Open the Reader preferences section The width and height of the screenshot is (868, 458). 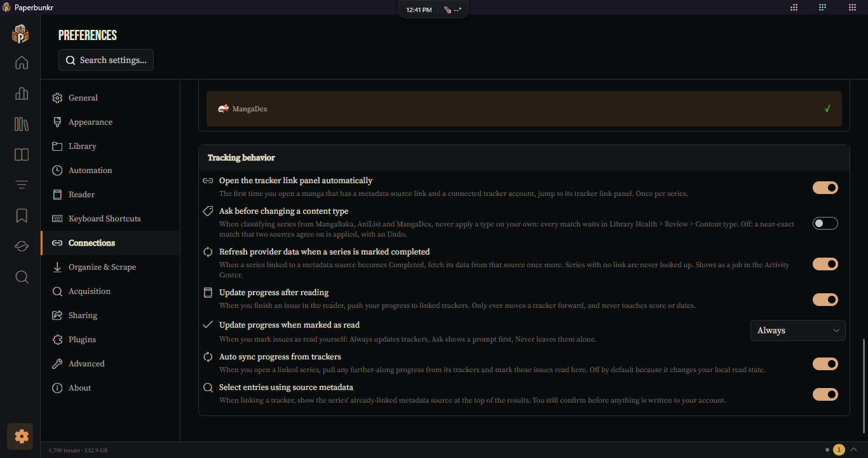pyautogui.click(x=110, y=195)
